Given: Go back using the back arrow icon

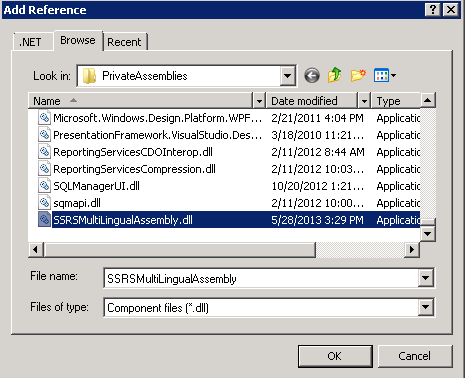Looking at the screenshot, I should (312, 76).
